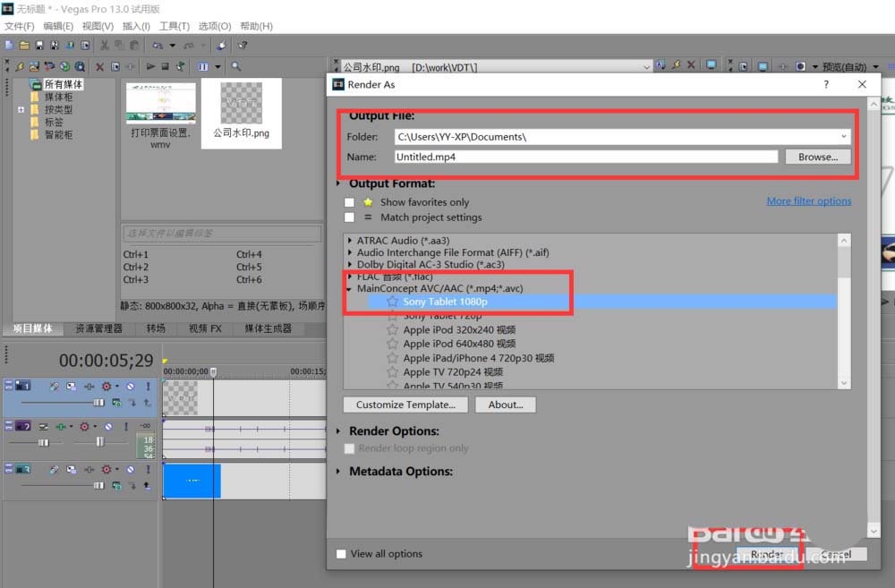Click the Open project folder icon
Screen dimensions: 895x588
pyautogui.click(x=24, y=45)
